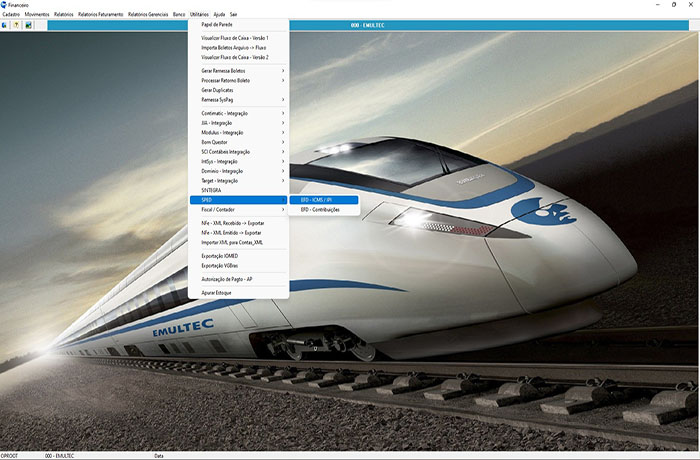Click the yellow help icon in toolbar

pos(17,25)
